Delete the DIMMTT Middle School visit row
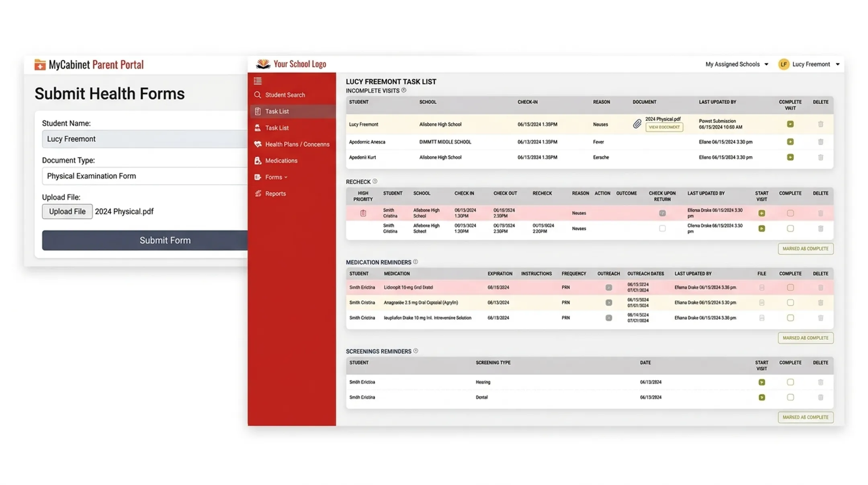Viewport: 868px width, 485px height. tap(821, 142)
